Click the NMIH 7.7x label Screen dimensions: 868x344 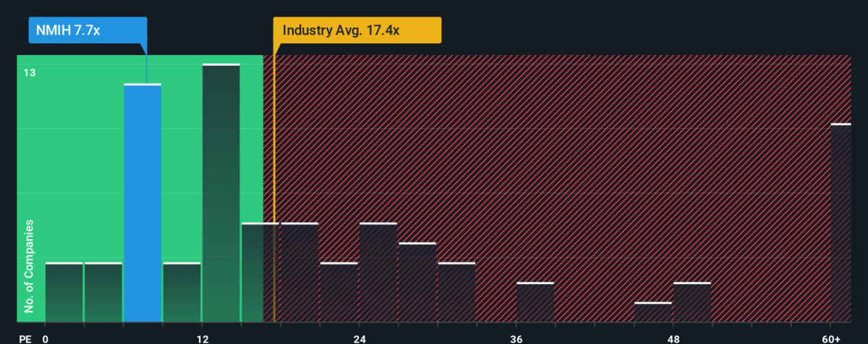[x=87, y=31]
